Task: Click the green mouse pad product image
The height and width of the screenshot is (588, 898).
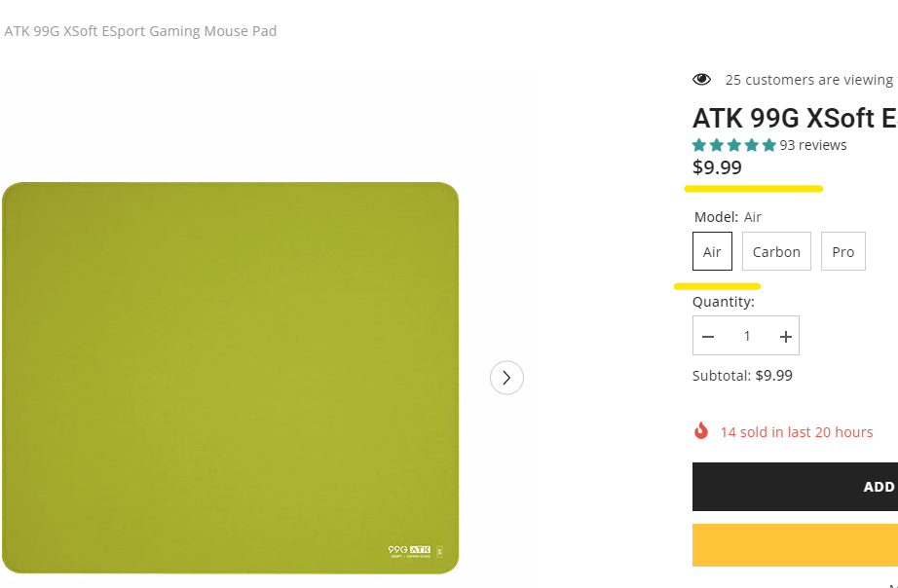Action: click(230, 378)
